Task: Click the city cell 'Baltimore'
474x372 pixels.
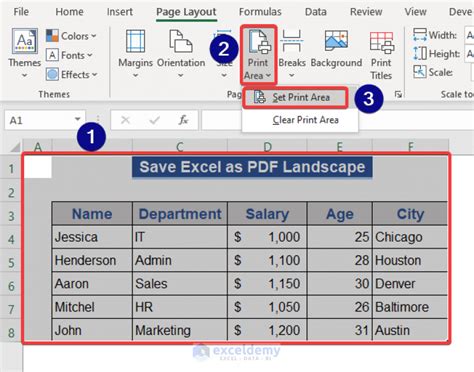Action: tap(410, 307)
